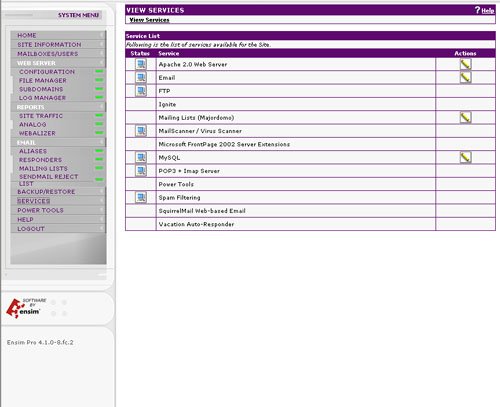Click the FTP service status icon
Viewport: 500px width, 407px height.
(x=141, y=90)
